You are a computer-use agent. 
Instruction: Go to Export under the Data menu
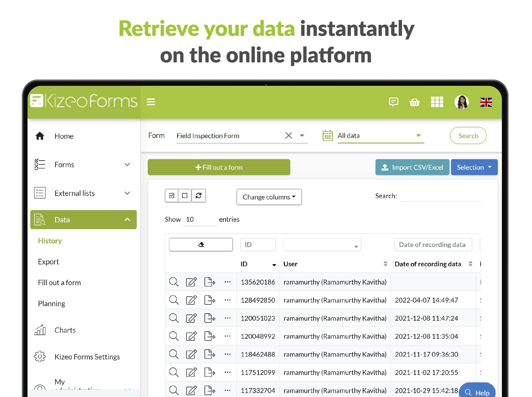[x=48, y=261]
